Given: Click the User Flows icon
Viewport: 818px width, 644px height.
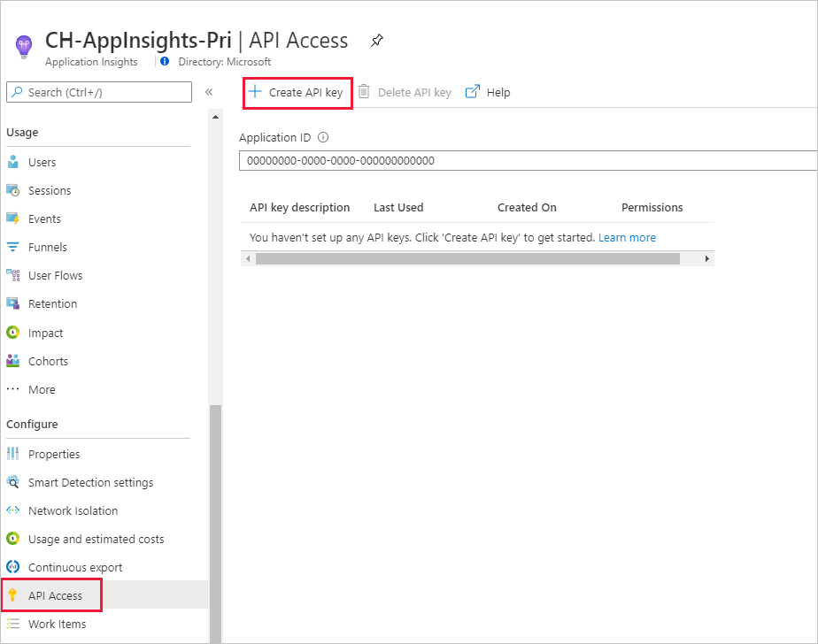Looking at the screenshot, I should click(13, 275).
